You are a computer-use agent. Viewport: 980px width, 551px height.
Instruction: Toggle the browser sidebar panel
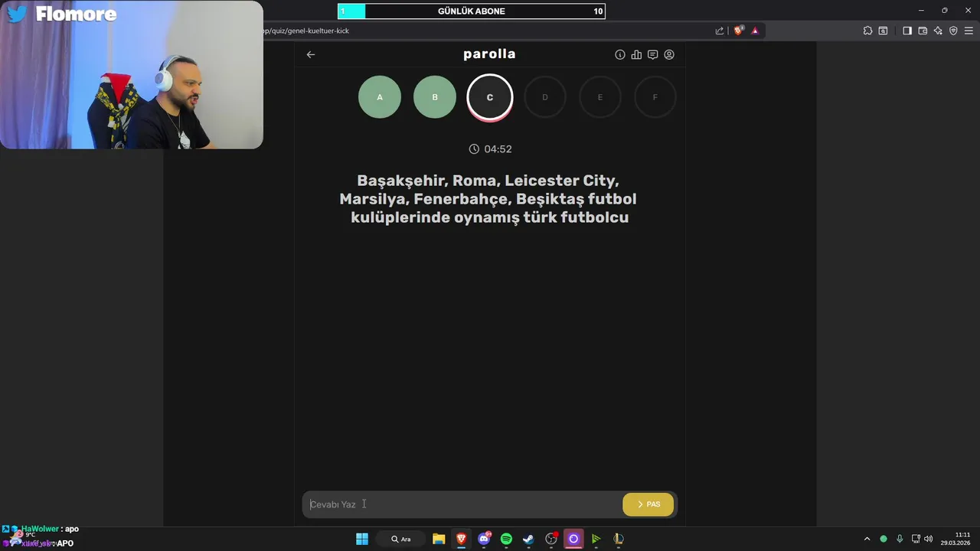[907, 31]
